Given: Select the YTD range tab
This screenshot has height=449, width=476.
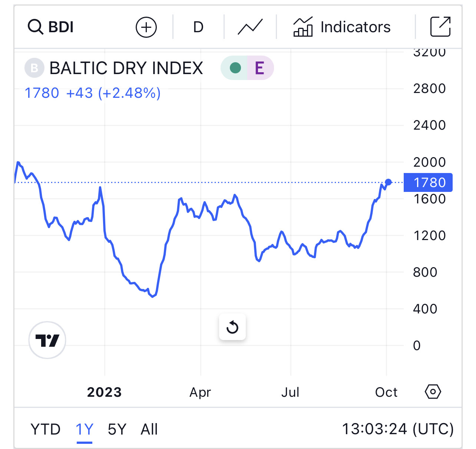Looking at the screenshot, I should coord(45,429).
